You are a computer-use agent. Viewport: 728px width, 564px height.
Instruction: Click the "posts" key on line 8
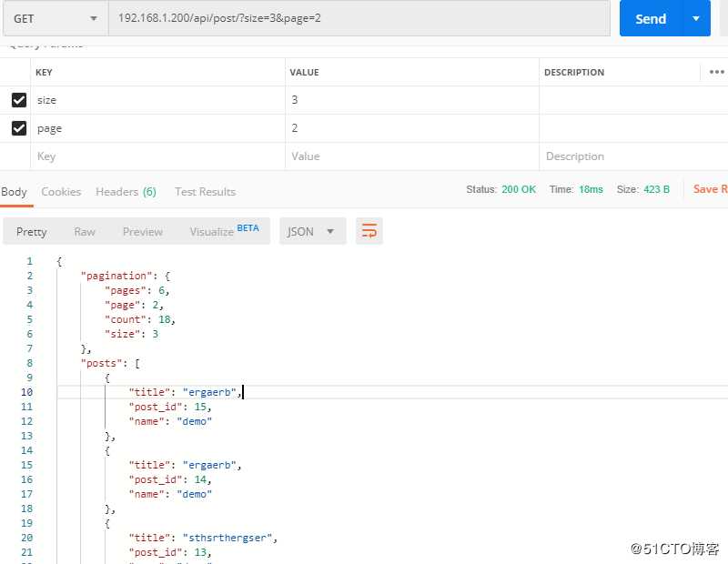tap(101, 363)
